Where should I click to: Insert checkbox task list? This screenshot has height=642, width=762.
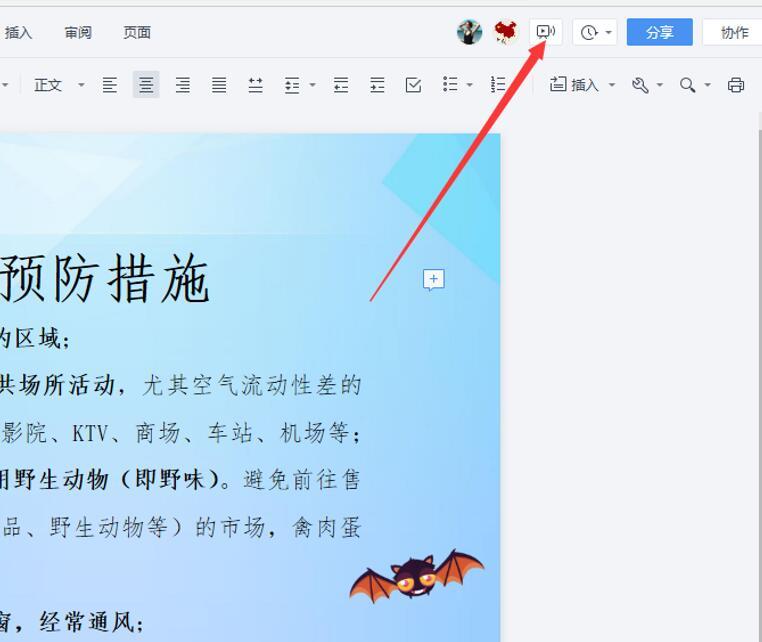click(413, 85)
